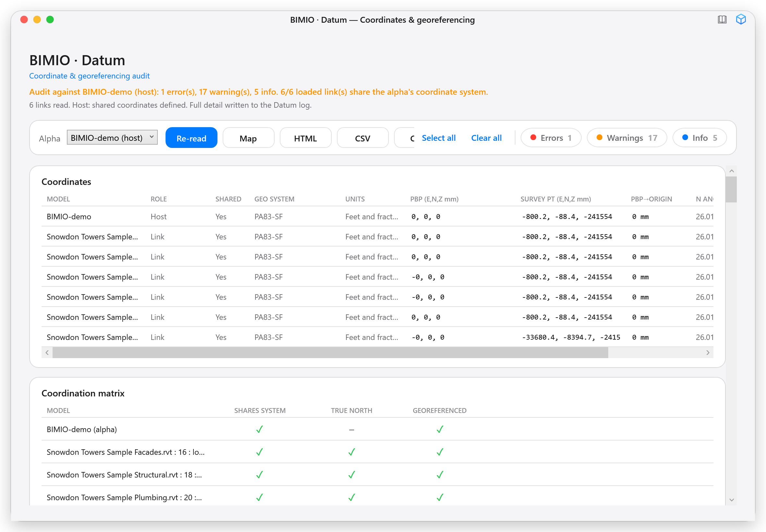Click the SHARED column header

point(228,199)
